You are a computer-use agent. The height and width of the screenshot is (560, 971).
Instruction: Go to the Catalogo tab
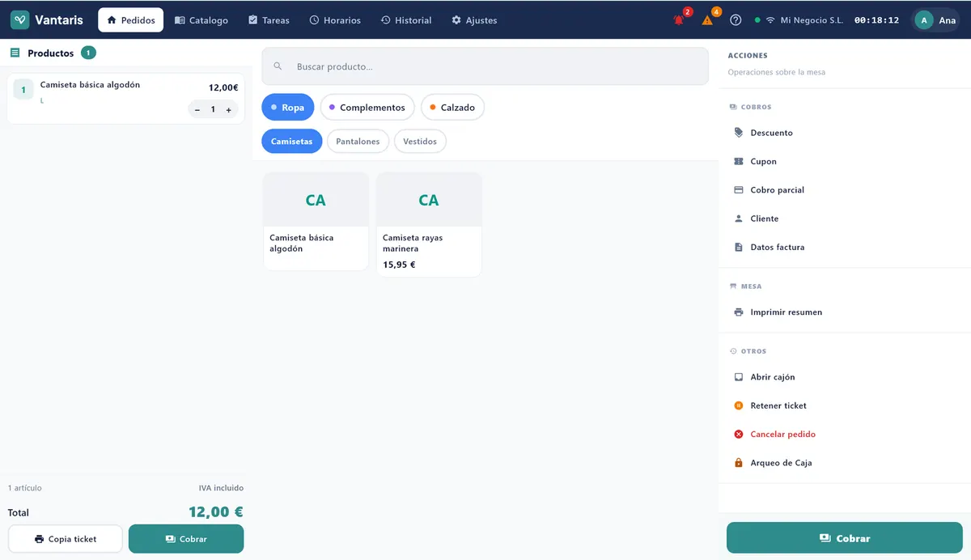click(201, 20)
